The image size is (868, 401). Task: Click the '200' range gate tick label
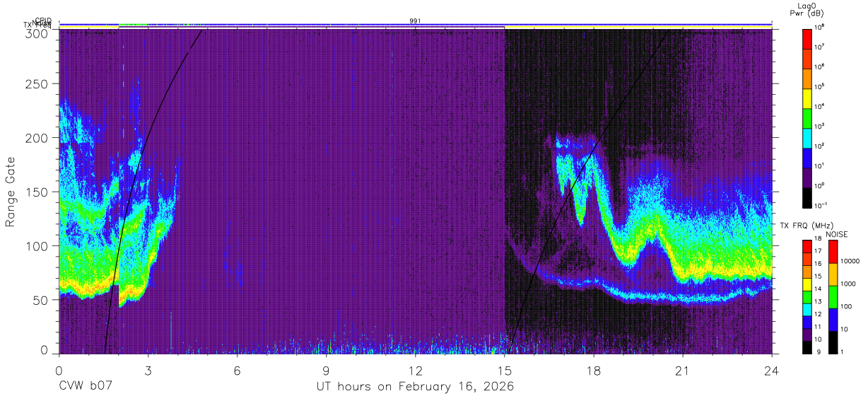tap(38, 138)
